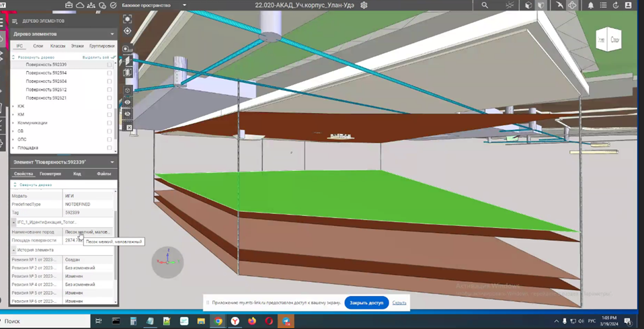Viewport: 644px width, 329px height.
Task: Select the highlighted perspective cube view mode
Action: click(x=541, y=5)
